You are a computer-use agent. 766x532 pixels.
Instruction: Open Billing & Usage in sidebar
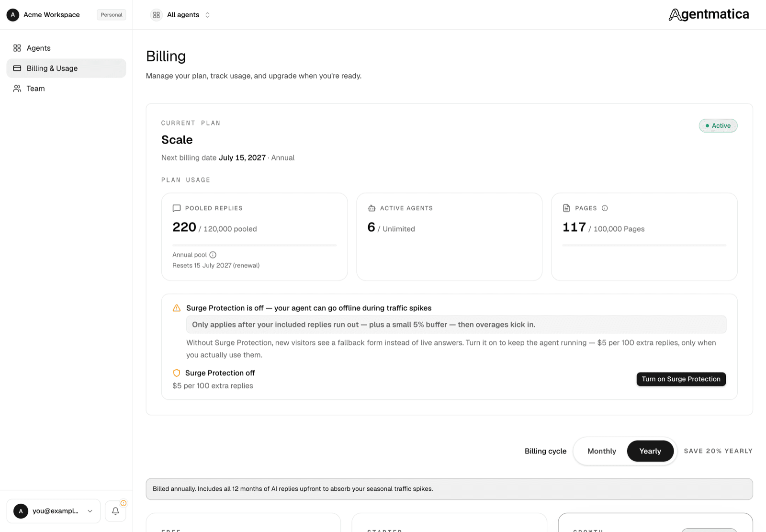pos(66,68)
